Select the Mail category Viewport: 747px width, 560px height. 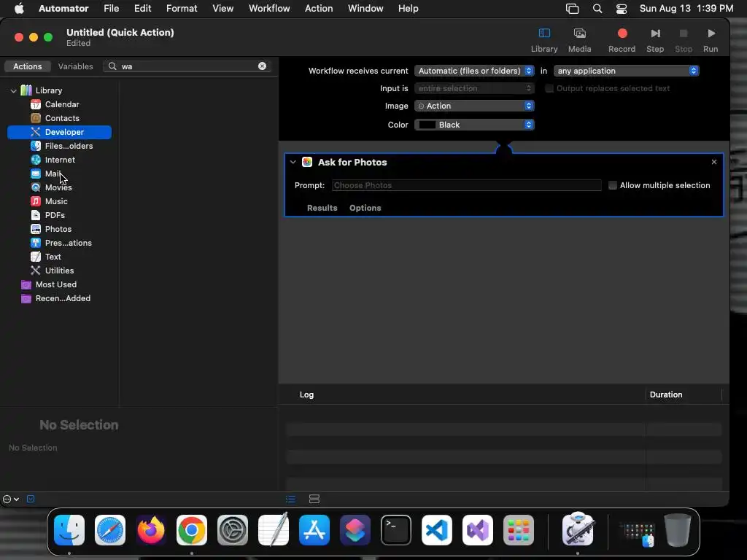point(46,174)
